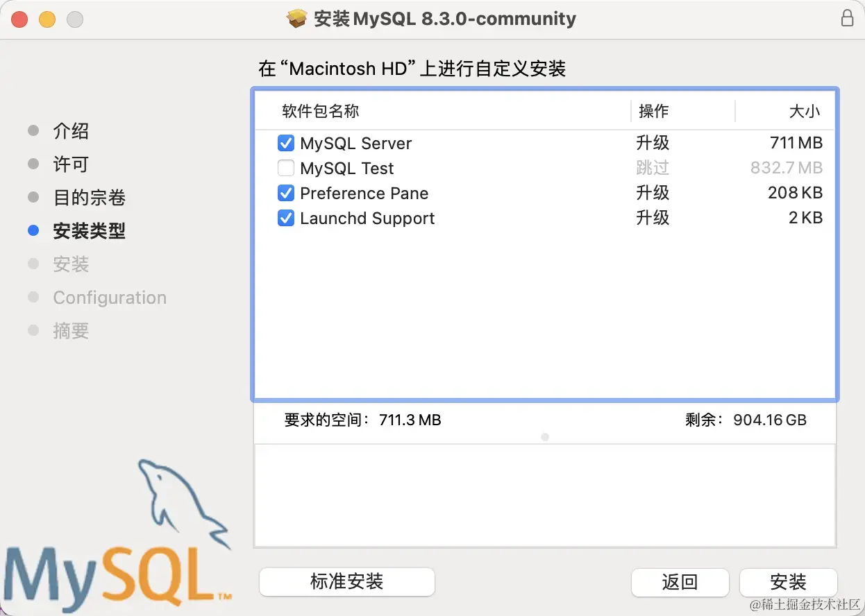Click the 大小 column header
Screen dimensions: 865x616
click(805, 111)
